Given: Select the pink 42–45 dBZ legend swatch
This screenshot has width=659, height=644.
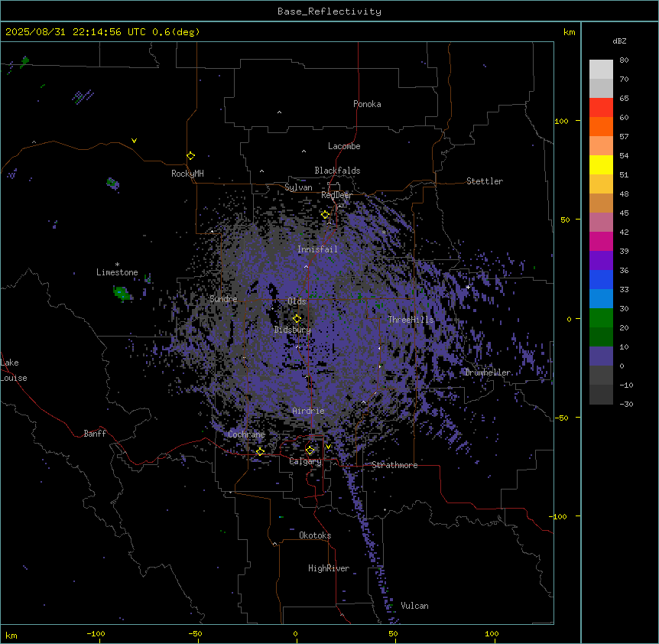Looking at the screenshot, I should coord(601,223).
